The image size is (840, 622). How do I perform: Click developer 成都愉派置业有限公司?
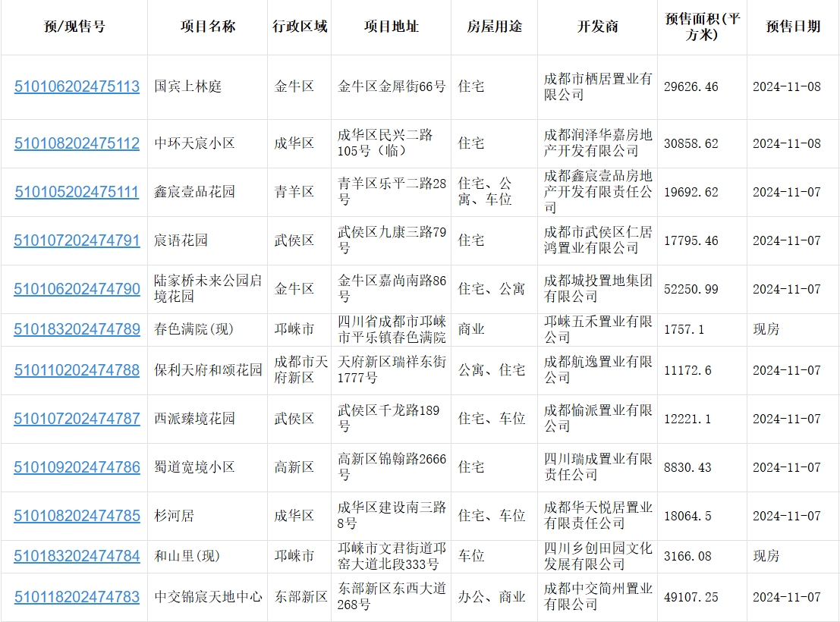(598, 419)
